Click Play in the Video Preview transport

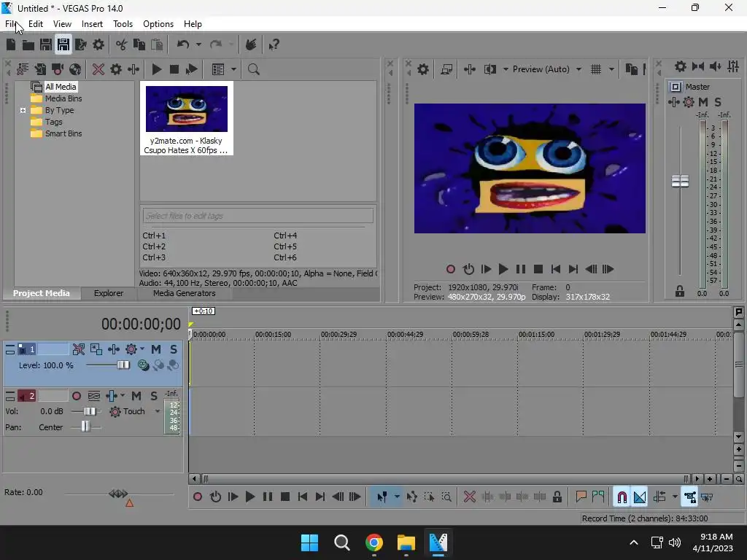click(503, 270)
